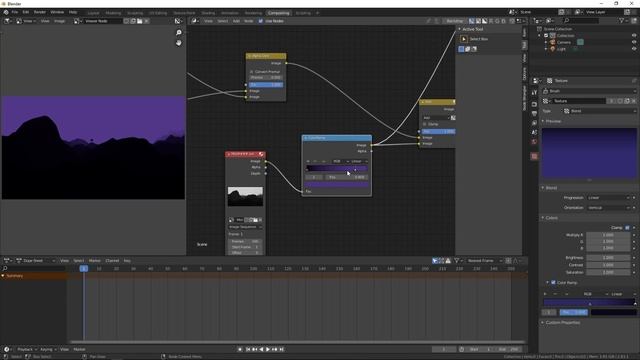This screenshot has width=640, height=360.
Task: Toggle Convert Premul checkbox in Alpha Over node
Action: pyautogui.click(x=251, y=71)
